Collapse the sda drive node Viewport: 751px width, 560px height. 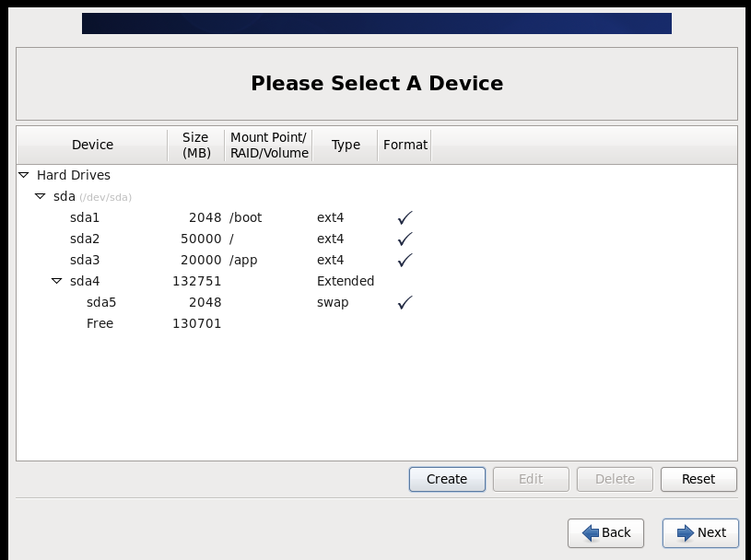pyautogui.click(x=41, y=196)
